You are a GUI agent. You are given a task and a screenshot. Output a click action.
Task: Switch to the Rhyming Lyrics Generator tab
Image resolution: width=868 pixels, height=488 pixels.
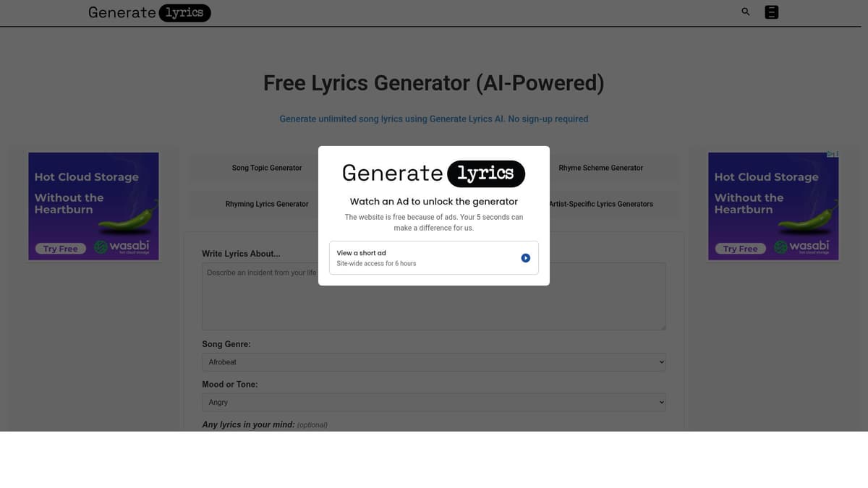[x=267, y=204]
